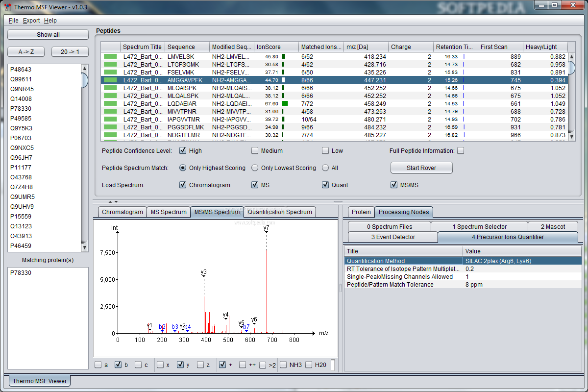Toggle the >2 charge checkbox
This screenshot has width=588, height=392.
pos(263,365)
